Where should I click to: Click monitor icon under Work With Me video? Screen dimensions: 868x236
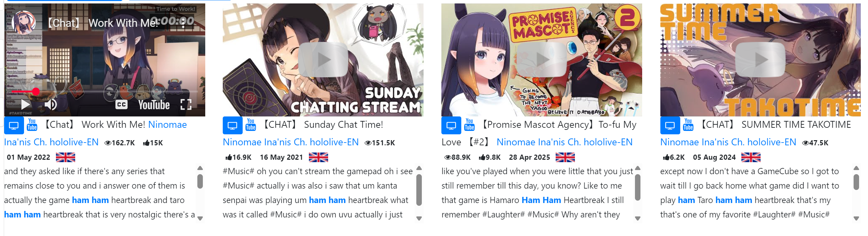tap(14, 125)
